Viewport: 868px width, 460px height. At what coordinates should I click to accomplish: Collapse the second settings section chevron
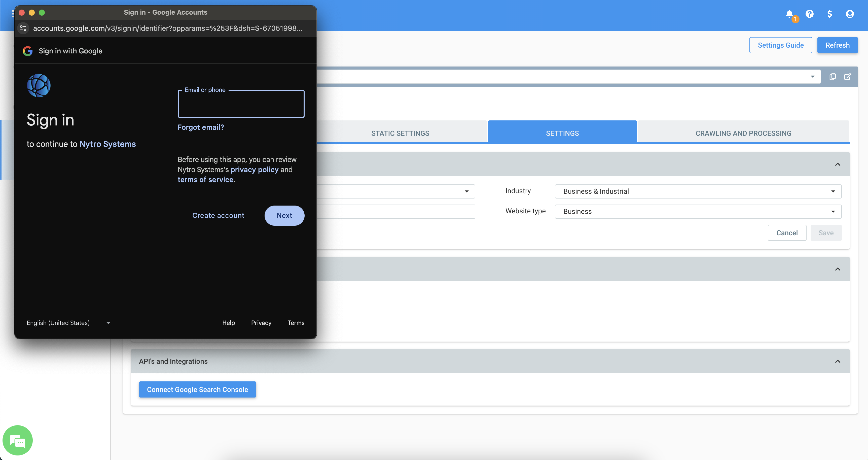[838, 269]
